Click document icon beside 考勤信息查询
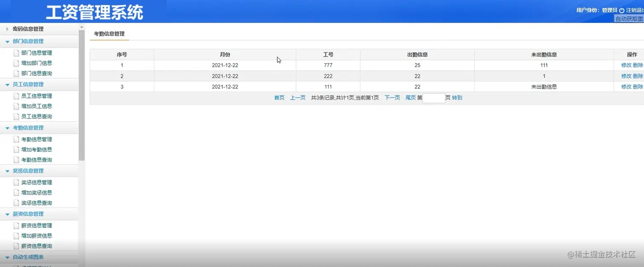This screenshot has width=644, height=267. pyautogui.click(x=15, y=160)
